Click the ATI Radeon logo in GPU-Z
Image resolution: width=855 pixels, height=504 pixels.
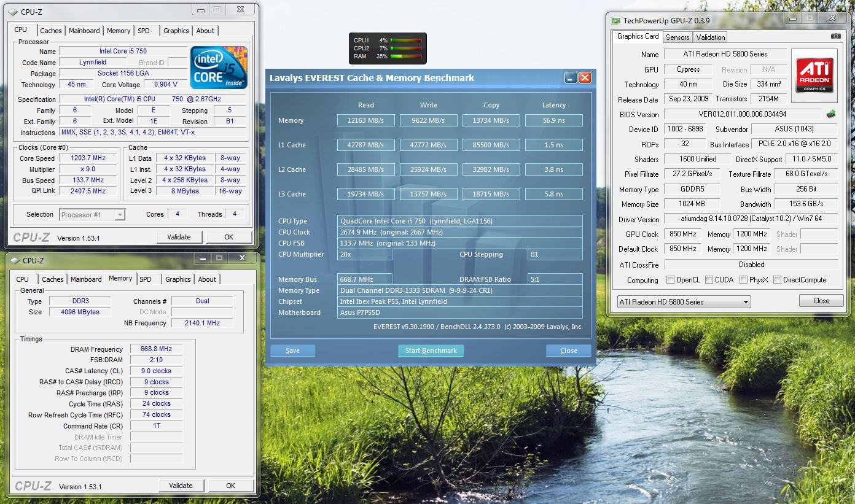tap(814, 76)
